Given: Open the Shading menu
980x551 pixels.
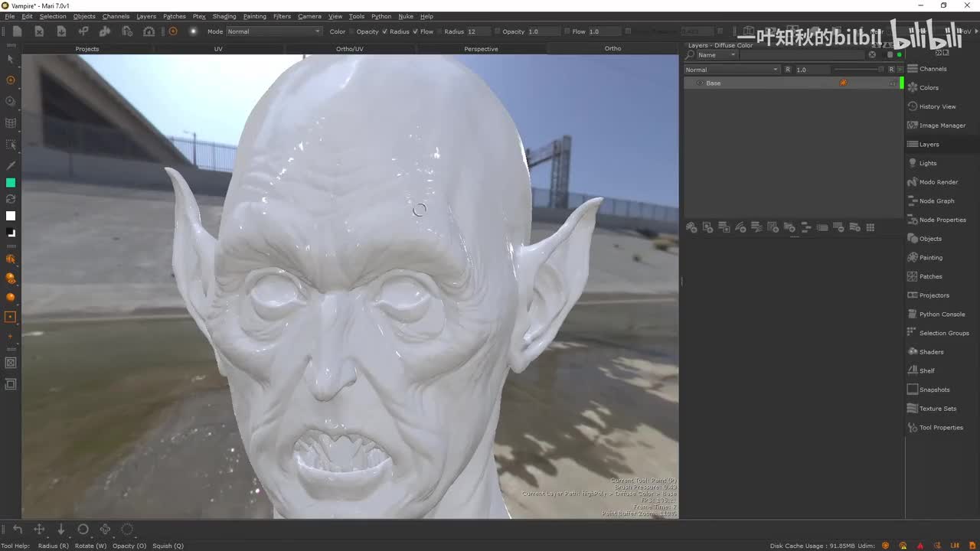Looking at the screenshot, I should 224,16.
